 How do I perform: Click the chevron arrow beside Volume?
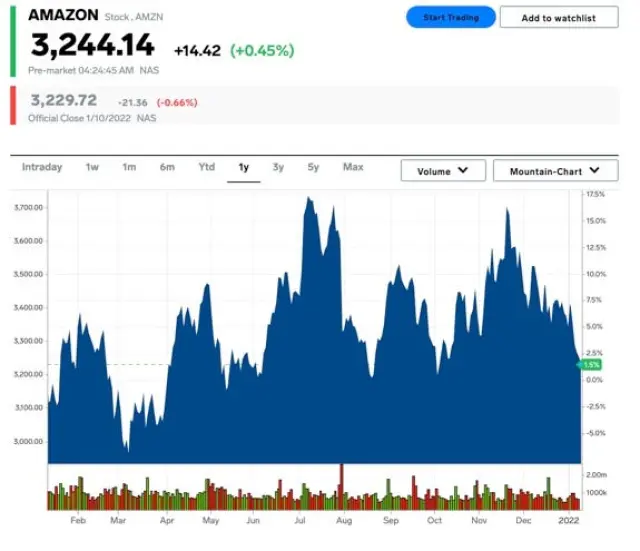pyautogui.click(x=463, y=171)
